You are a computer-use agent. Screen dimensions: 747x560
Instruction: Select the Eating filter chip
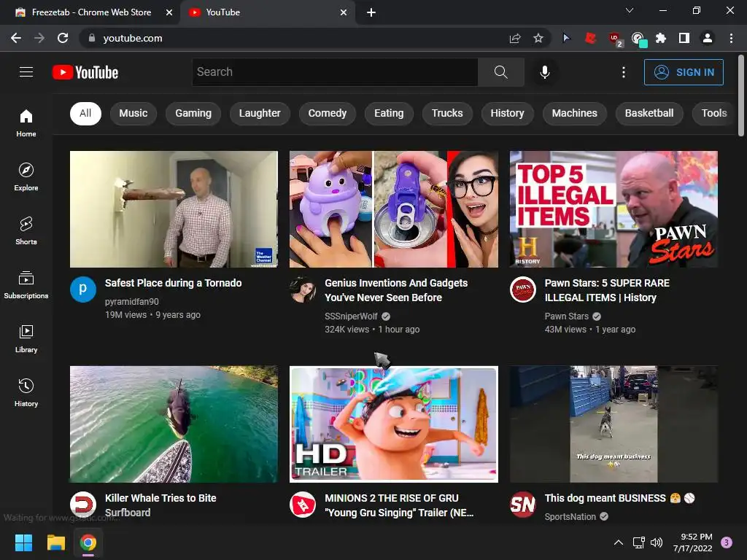pos(389,113)
